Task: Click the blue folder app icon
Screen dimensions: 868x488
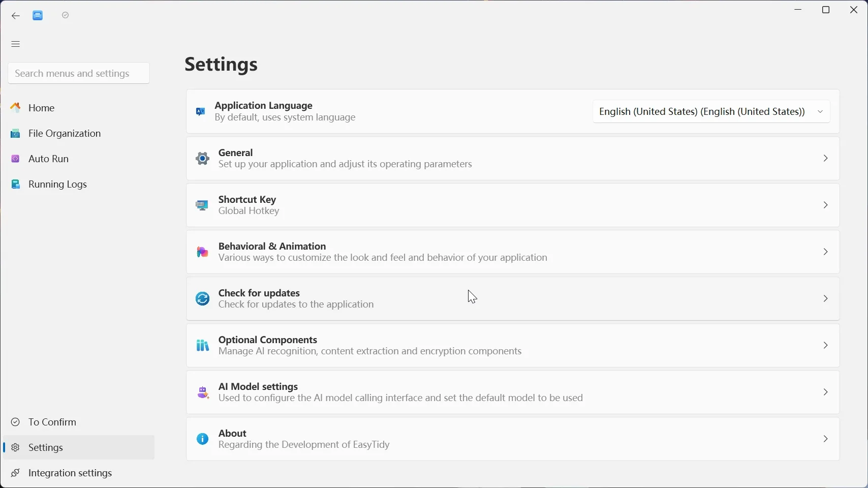Action: (x=38, y=16)
